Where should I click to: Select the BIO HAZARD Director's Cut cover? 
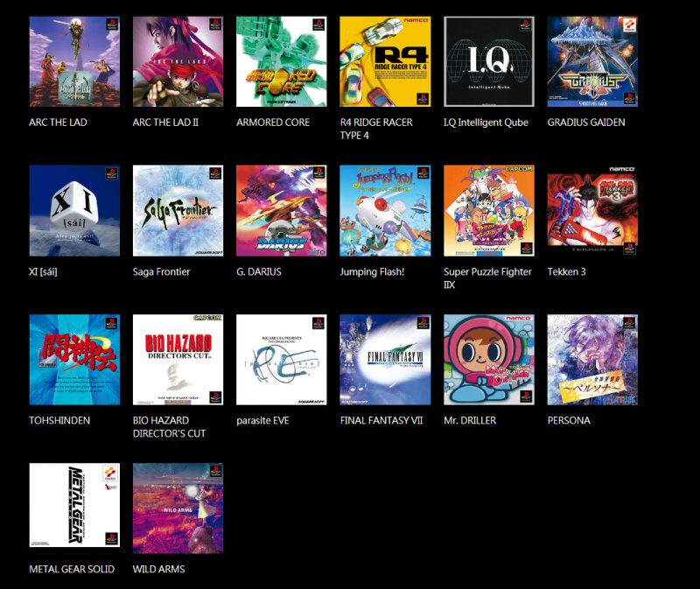click(178, 360)
